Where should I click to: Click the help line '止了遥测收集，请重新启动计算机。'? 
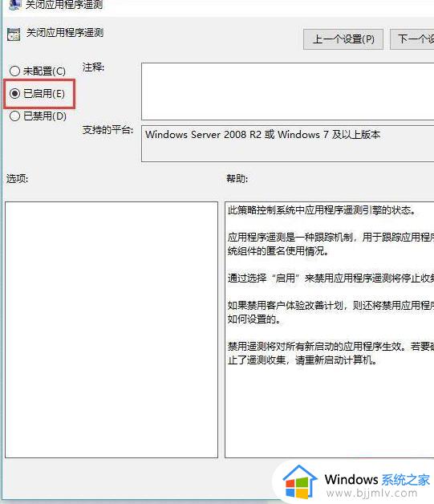(302, 360)
